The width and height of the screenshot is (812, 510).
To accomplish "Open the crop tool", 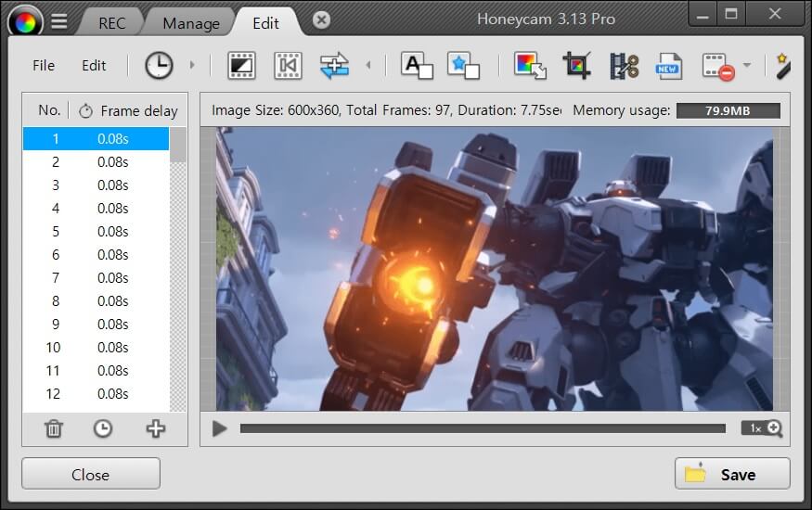I will (x=576, y=65).
